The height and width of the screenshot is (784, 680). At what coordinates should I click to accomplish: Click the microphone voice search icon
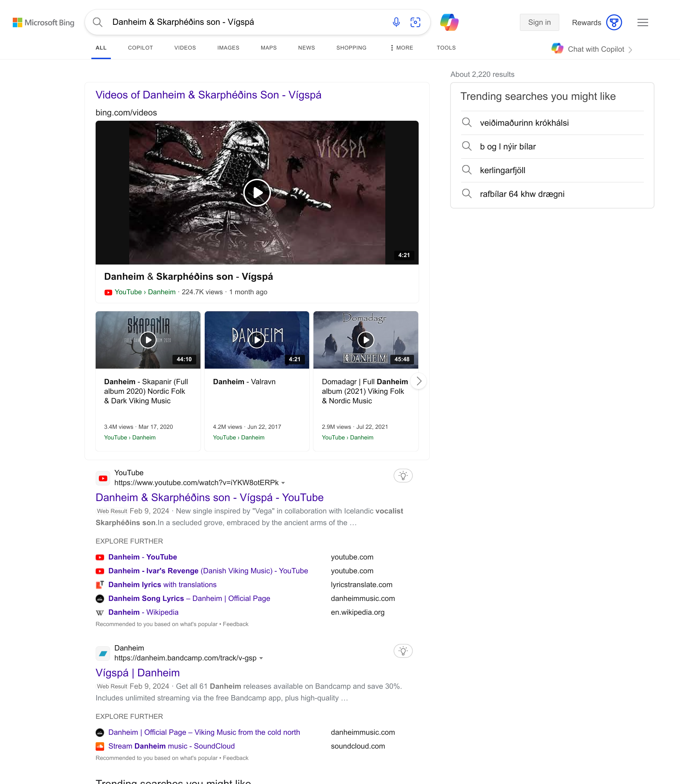[x=396, y=22]
